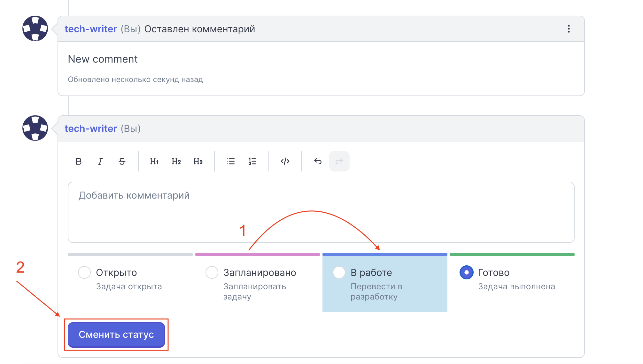Click the Сменить статус button
Viewport: 643px width, 364px height.
[116, 335]
